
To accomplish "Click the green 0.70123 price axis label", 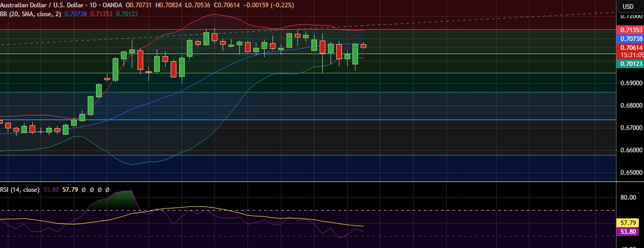I will [631, 63].
